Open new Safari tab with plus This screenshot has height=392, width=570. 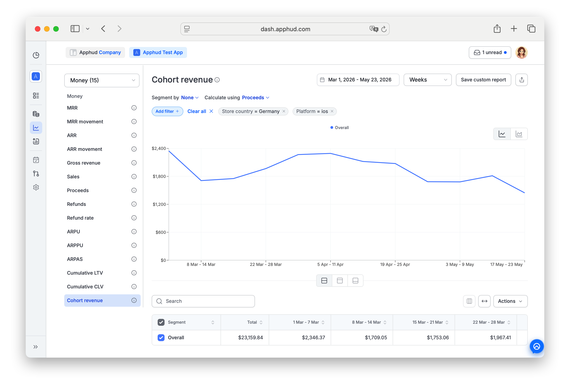click(x=514, y=29)
